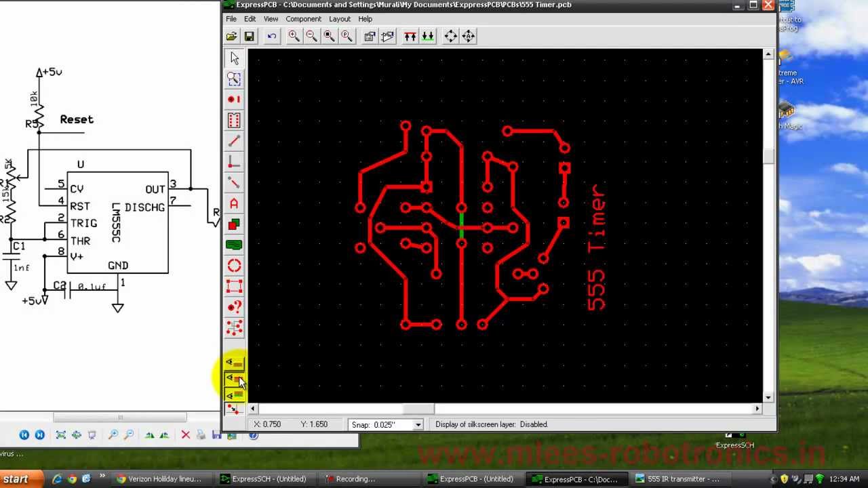
Task: Open the Snap spacing dropdown
Action: (x=417, y=424)
